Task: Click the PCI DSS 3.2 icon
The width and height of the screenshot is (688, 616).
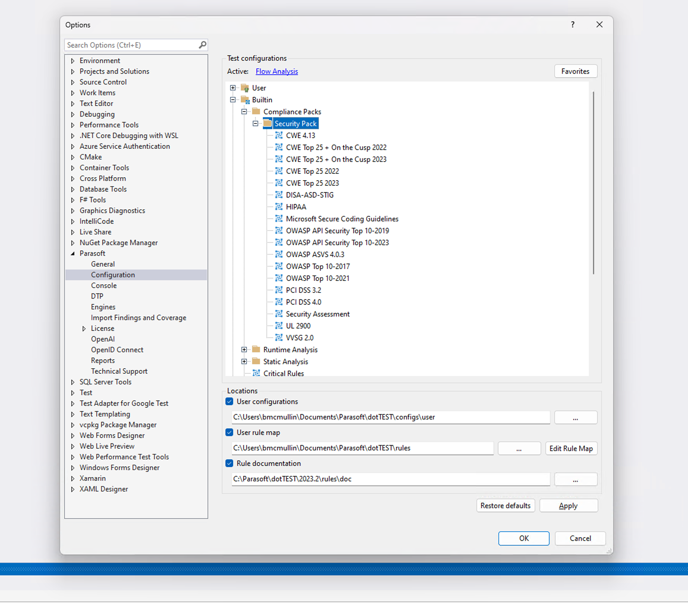Action: click(279, 290)
